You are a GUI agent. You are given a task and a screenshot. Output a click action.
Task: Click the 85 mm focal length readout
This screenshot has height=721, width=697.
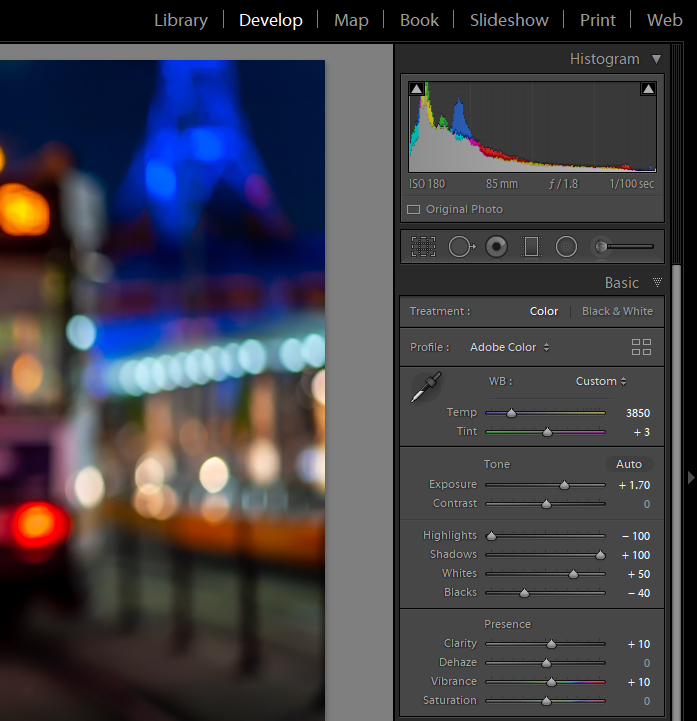coord(502,184)
